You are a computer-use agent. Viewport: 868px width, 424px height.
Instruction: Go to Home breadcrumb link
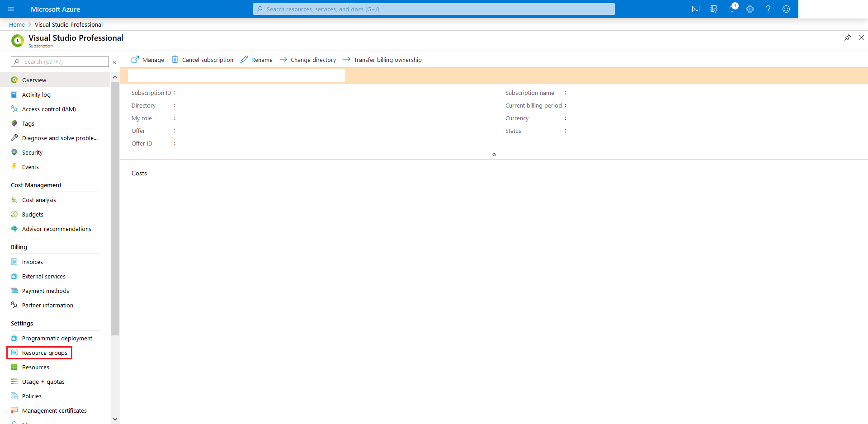click(x=17, y=24)
